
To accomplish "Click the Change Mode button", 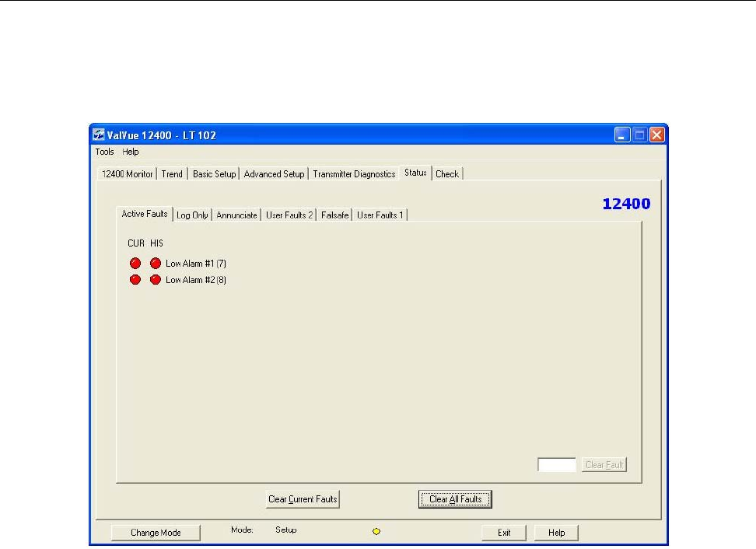I will [156, 533].
